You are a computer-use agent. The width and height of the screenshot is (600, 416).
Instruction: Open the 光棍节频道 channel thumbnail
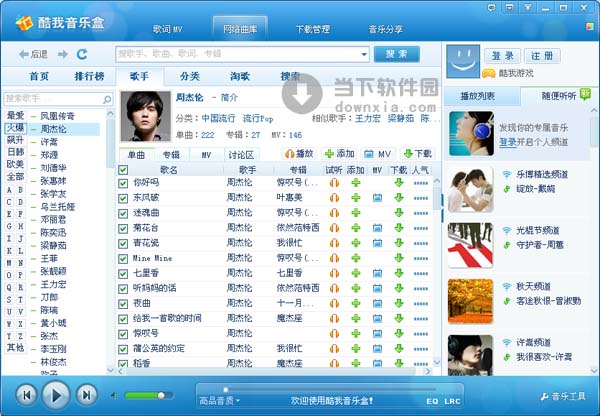(470, 245)
